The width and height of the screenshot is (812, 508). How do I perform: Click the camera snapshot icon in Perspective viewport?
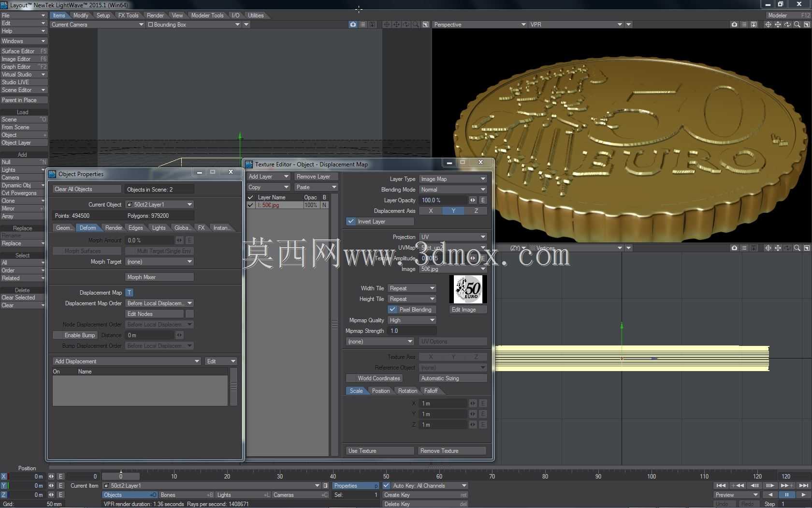734,25
